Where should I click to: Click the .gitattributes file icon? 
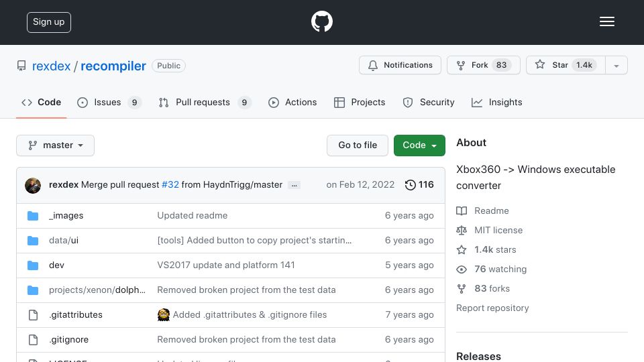(x=33, y=315)
